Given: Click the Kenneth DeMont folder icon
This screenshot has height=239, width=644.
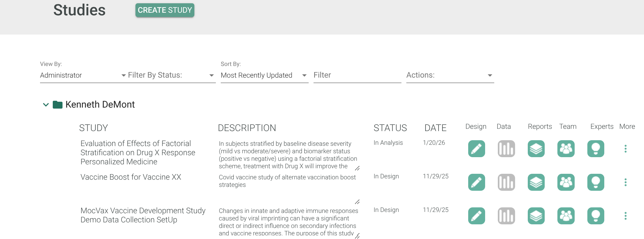Looking at the screenshot, I should pos(58,105).
